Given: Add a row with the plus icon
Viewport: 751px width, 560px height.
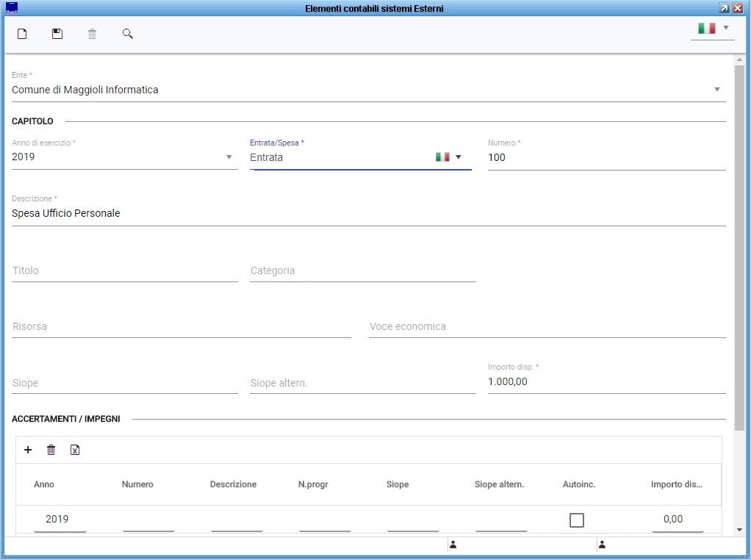Looking at the screenshot, I should pos(28,450).
